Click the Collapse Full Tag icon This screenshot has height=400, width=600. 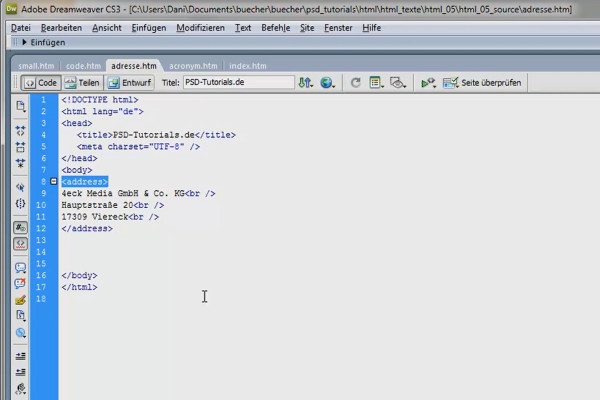[x=21, y=131]
